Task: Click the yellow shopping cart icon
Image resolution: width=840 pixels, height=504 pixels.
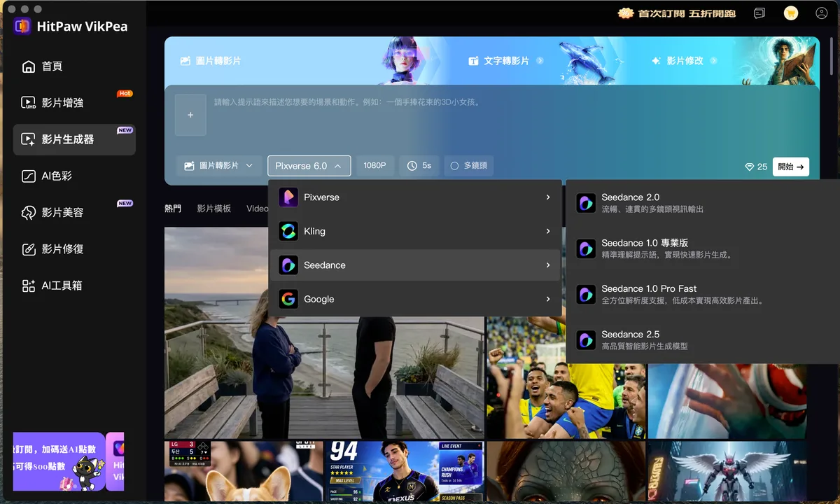Action: tap(791, 13)
